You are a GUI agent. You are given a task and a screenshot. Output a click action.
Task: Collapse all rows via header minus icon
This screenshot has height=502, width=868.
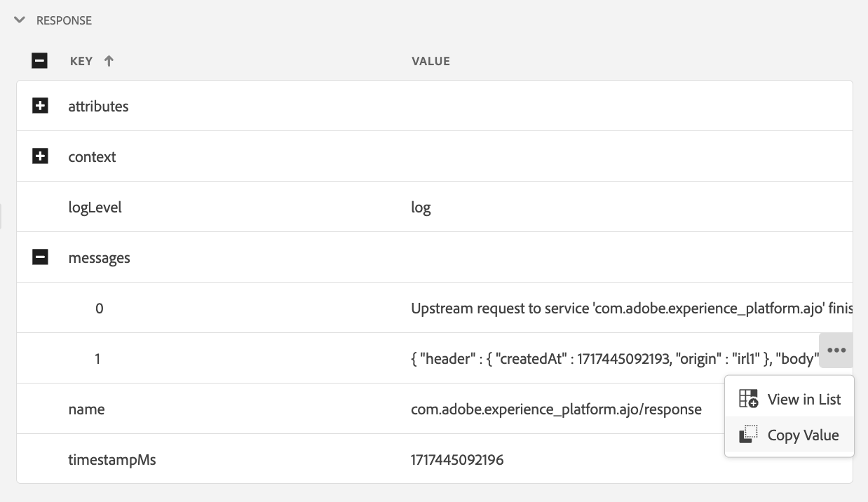point(40,61)
